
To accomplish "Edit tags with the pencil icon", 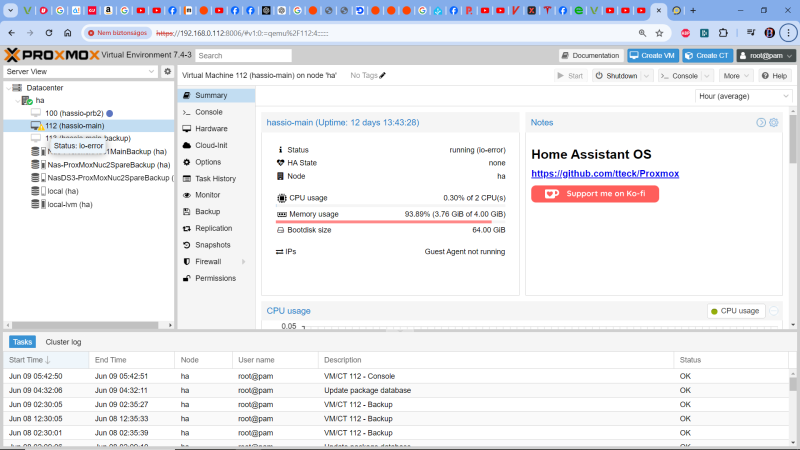I will [383, 76].
